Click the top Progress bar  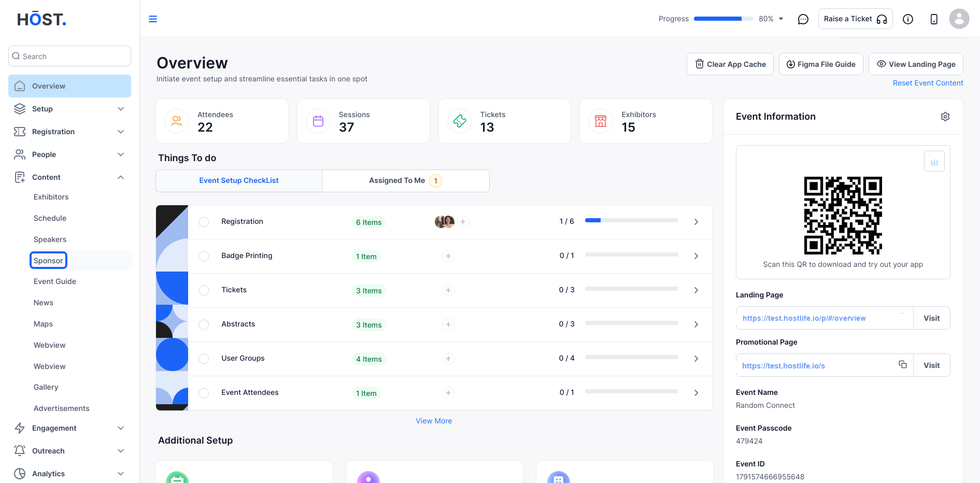(723, 19)
